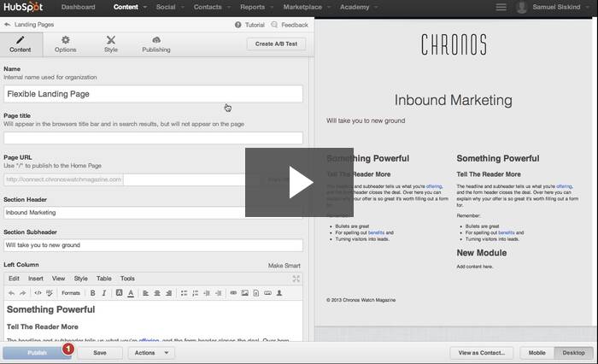The image size is (598, 364).
Task: Open the Marketplace menu dropdown
Action: (x=307, y=7)
